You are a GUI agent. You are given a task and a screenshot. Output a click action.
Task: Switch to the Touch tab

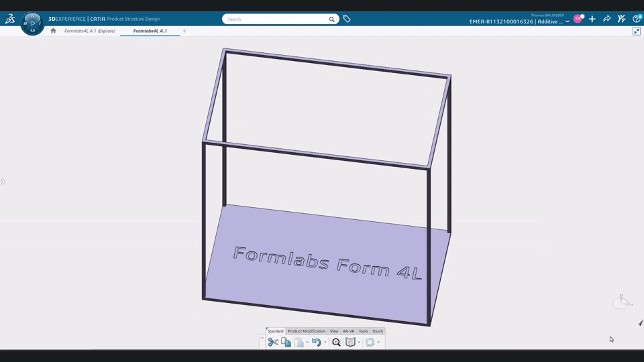[x=378, y=330]
